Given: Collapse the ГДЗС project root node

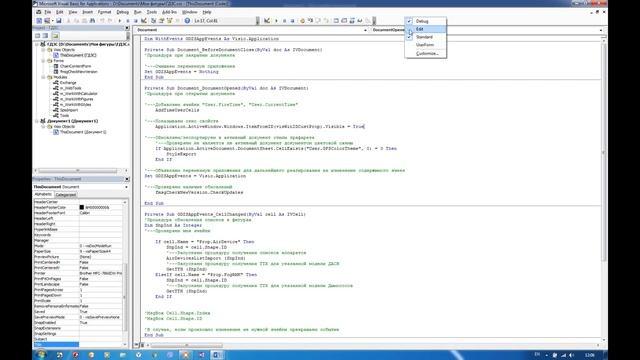Looking at the screenshot, I should coord(37,44).
